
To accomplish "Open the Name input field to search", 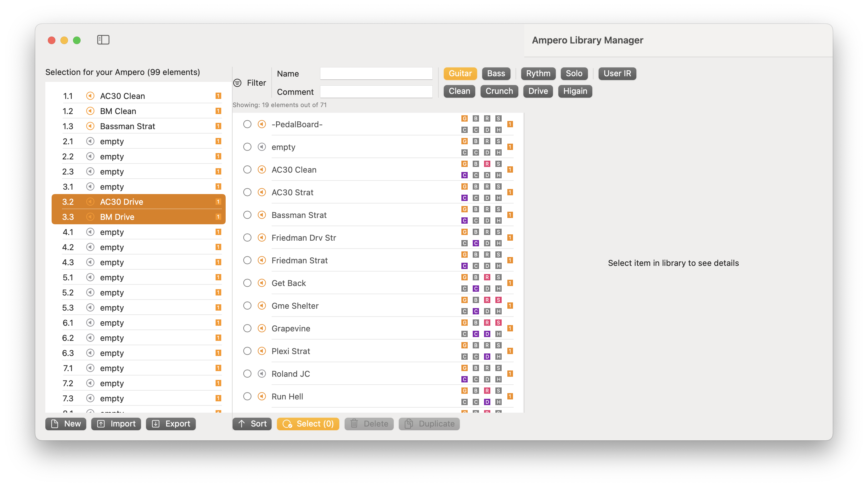I will coord(376,73).
